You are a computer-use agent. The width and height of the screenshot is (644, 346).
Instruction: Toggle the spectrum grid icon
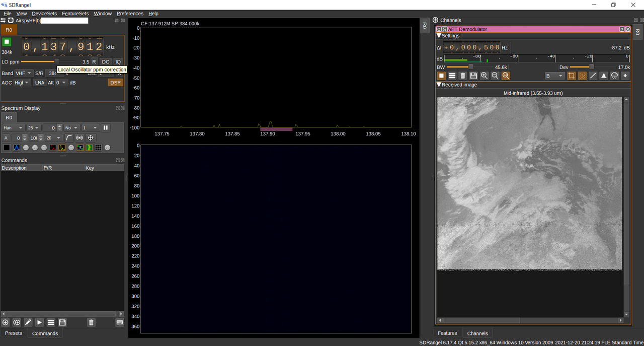pyautogui.click(x=98, y=148)
